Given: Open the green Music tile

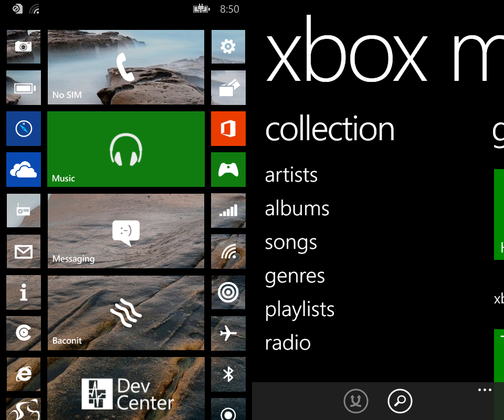Looking at the screenshot, I should pos(126,149).
